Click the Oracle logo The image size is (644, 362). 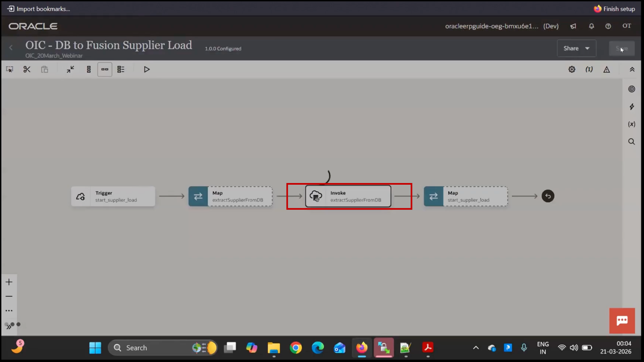33,26
